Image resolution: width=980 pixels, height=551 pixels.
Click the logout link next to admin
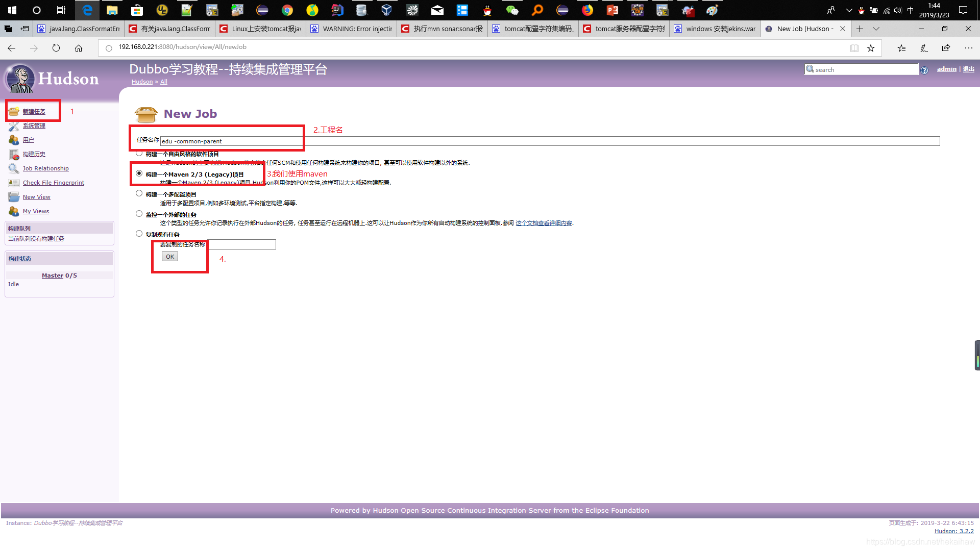tap(968, 69)
